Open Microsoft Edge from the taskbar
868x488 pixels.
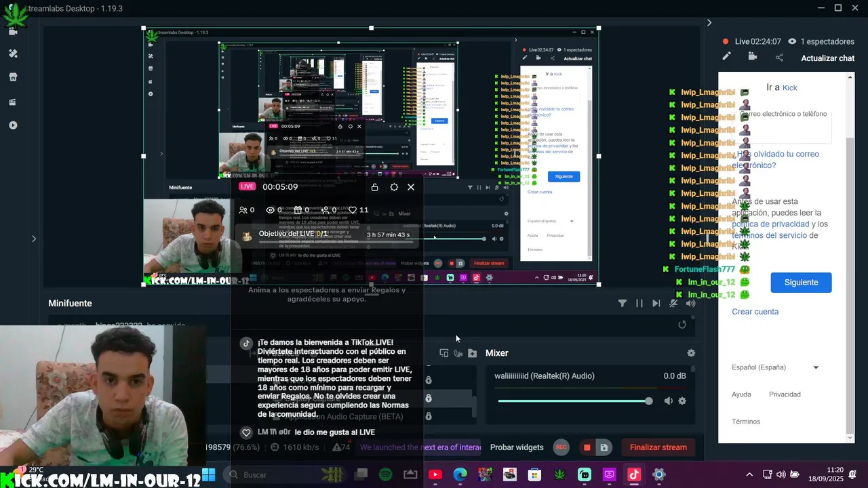(x=460, y=474)
